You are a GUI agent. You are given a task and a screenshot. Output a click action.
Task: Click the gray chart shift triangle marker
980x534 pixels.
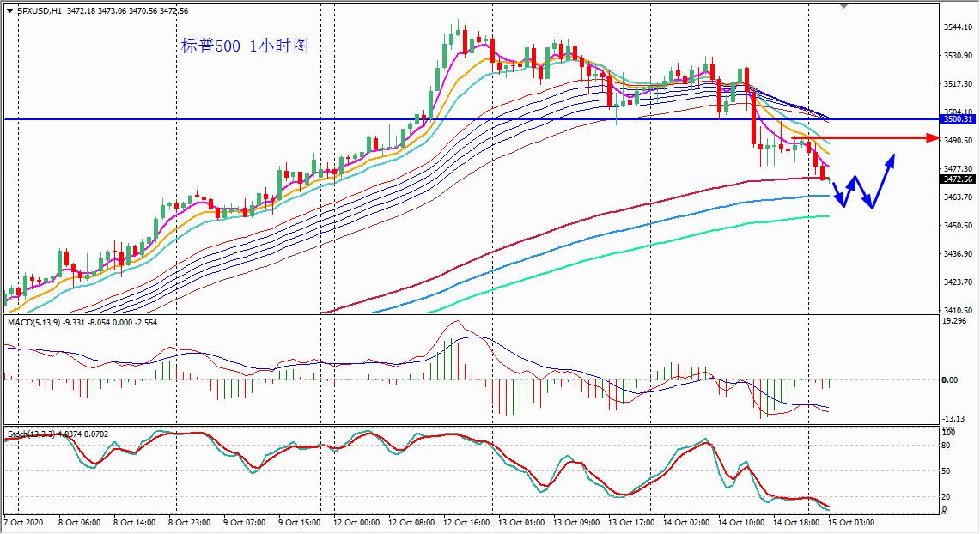[843, 6]
